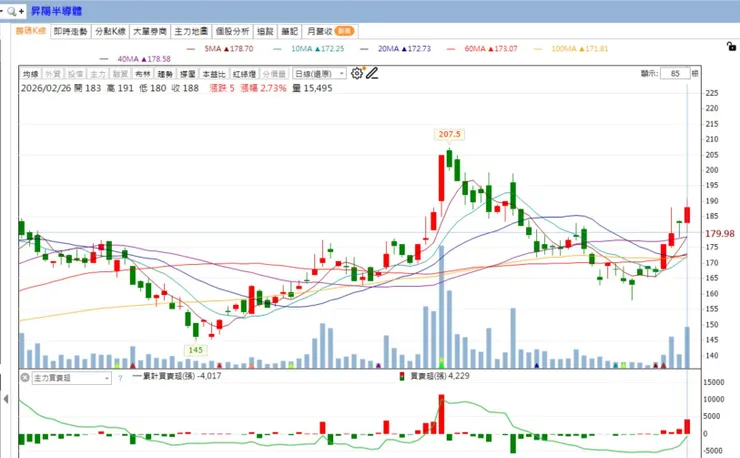The height and width of the screenshot is (458, 740).
Task: Click the 5MA legend entry
Action: pos(220,49)
